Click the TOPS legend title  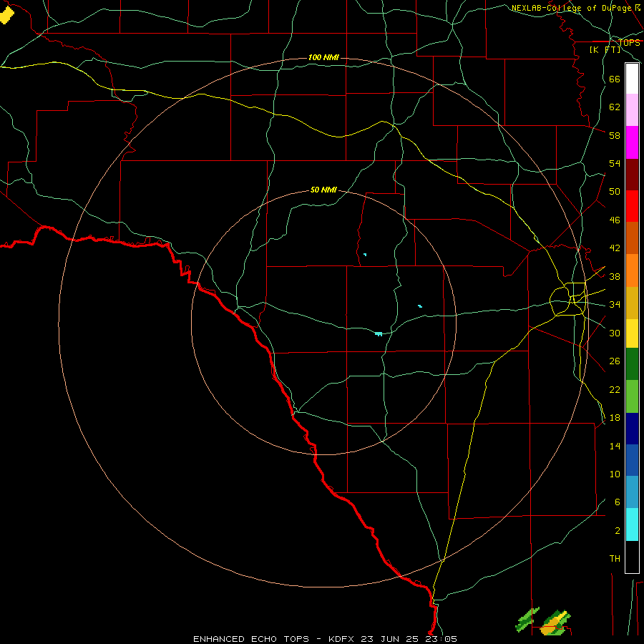(x=629, y=42)
